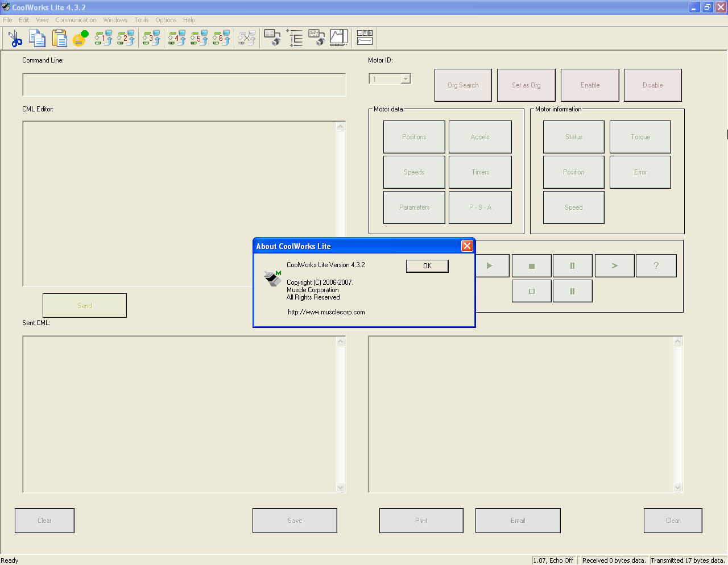Click the Sent CML scrollbar down arrow

(341, 487)
